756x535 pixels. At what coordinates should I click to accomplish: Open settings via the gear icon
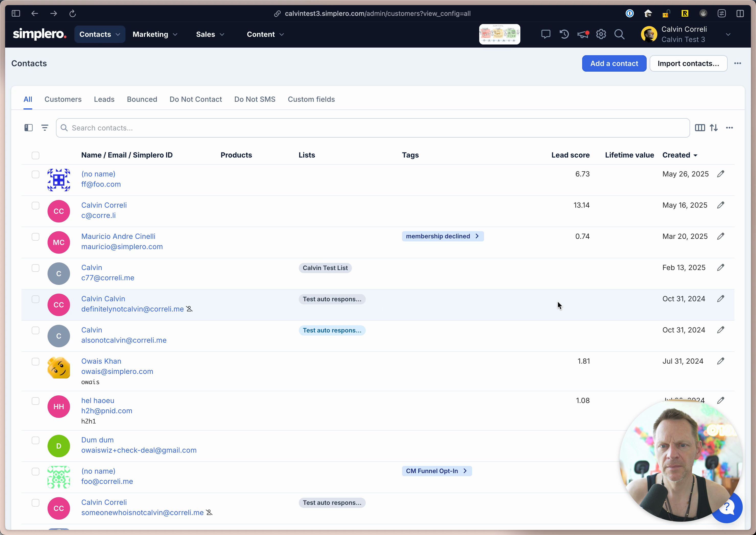(601, 34)
